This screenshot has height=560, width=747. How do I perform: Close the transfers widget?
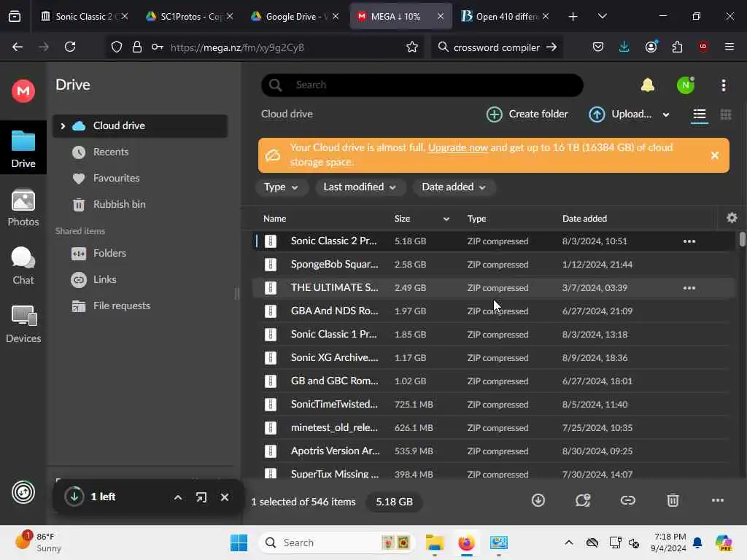point(225,497)
